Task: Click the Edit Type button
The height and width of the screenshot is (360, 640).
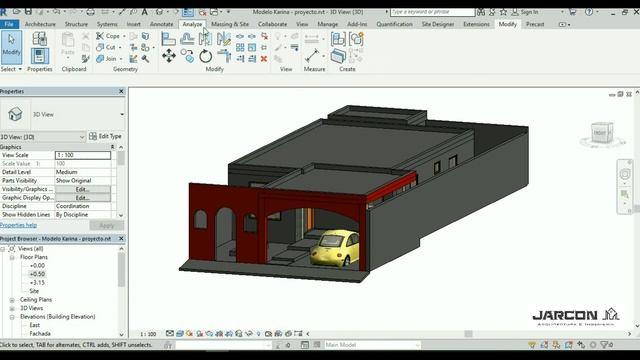Action: click(x=105, y=136)
